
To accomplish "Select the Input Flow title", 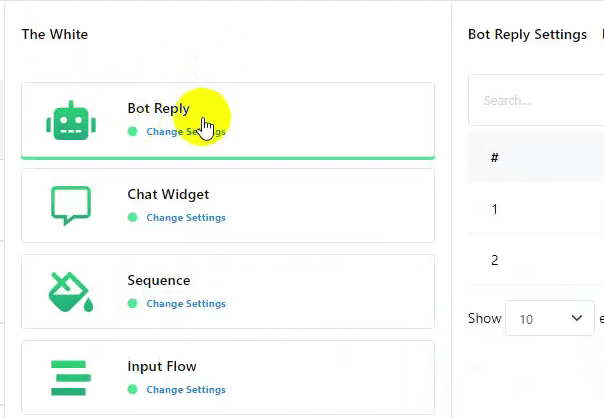I will [162, 367].
